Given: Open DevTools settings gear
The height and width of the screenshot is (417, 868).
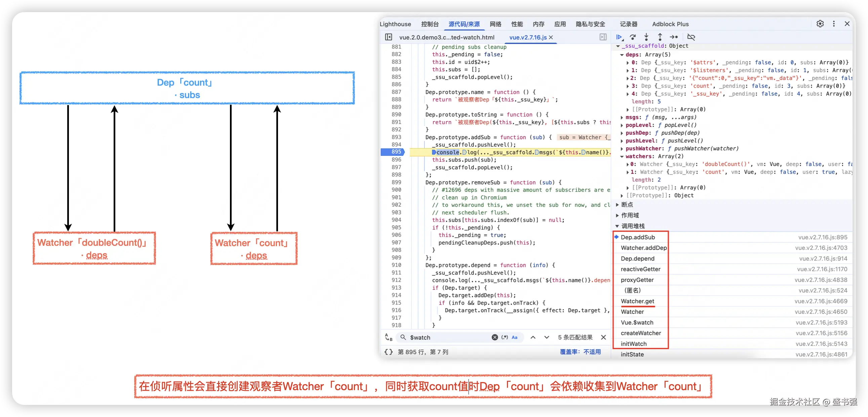Looking at the screenshot, I should [x=820, y=24].
